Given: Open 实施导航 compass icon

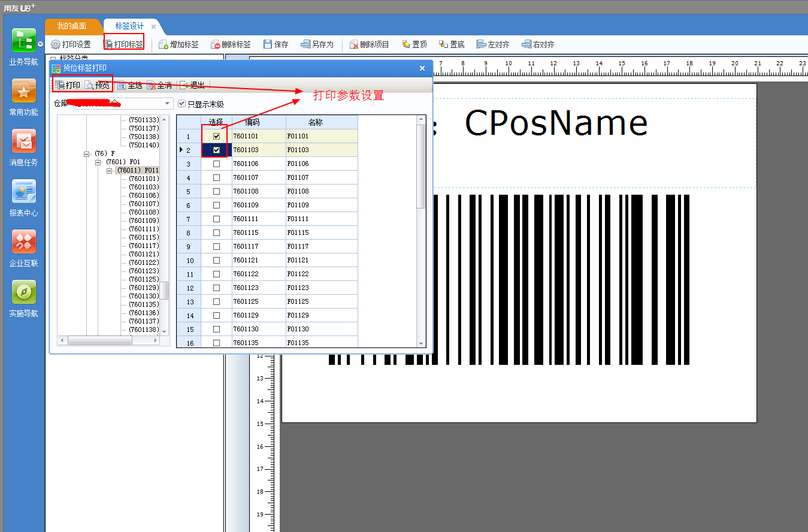Looking at the screenshot, I should [x=24, y=292].
